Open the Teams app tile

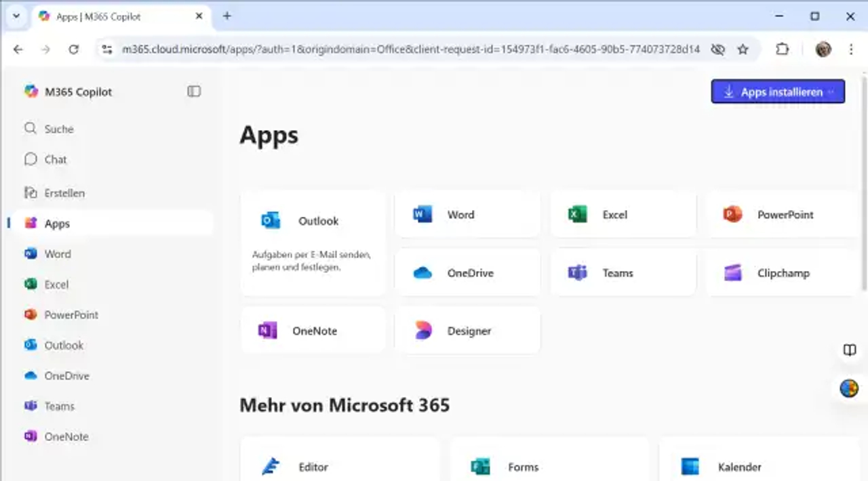tap(623, 273)
